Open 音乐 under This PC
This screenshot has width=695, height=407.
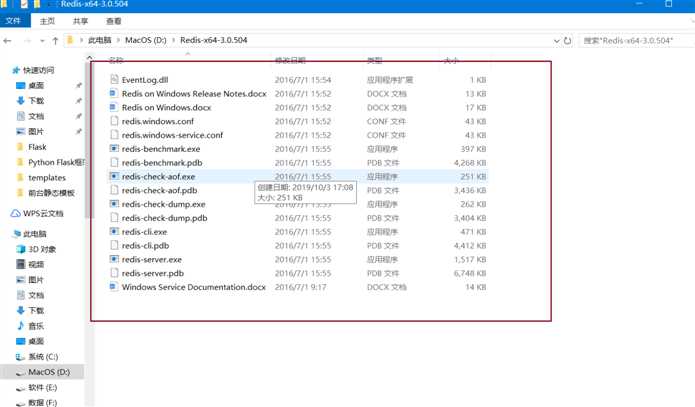coord(36,326)
